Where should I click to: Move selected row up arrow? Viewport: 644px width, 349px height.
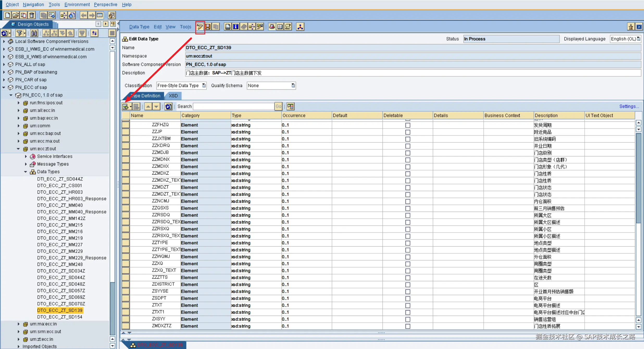point(148,106)
